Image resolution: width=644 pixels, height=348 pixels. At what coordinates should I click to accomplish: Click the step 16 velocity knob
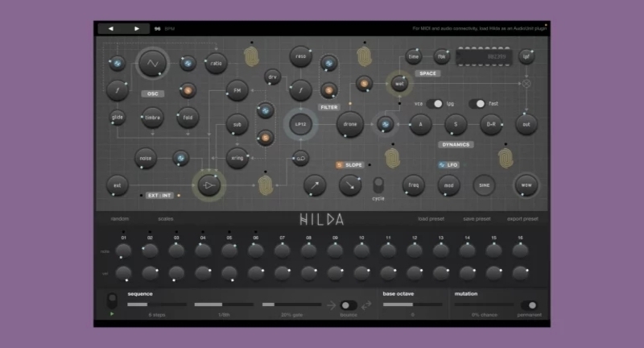(x=520, y=273)
